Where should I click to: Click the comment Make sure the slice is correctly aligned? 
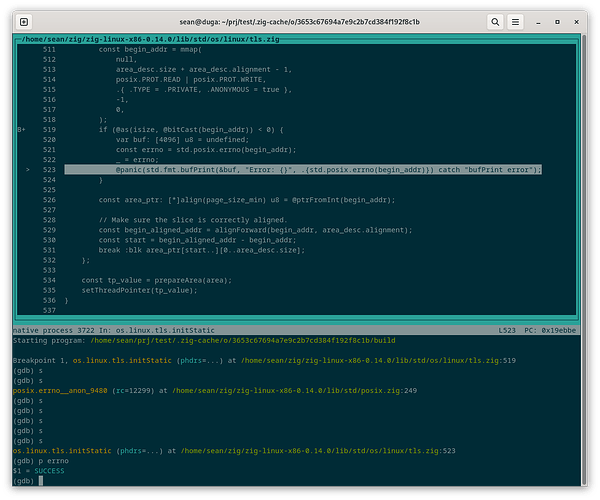click(x=193, y=220)
